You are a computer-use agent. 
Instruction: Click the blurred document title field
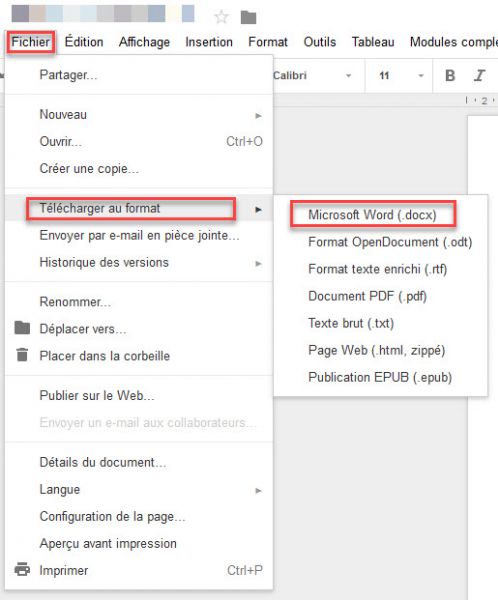point(103,13)
